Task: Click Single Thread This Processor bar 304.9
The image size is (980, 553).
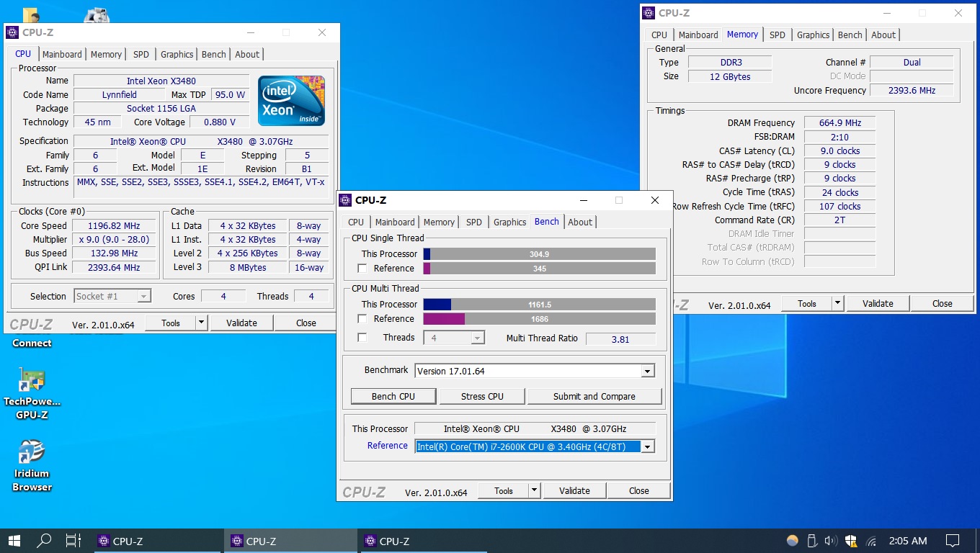Action: coord(540,254)
